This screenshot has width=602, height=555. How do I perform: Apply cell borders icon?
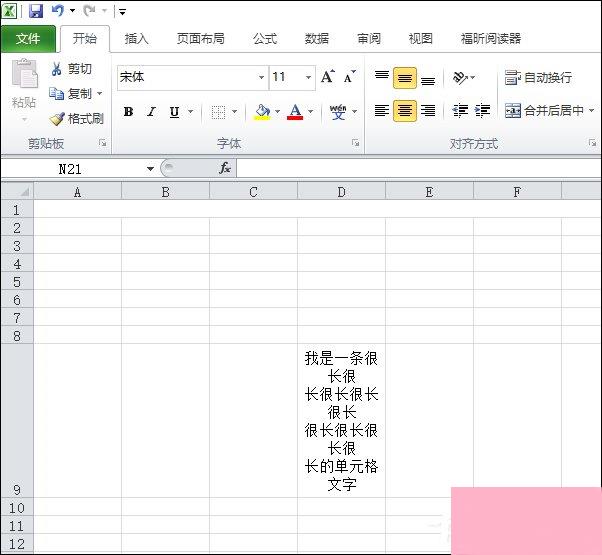pos(218,112)
